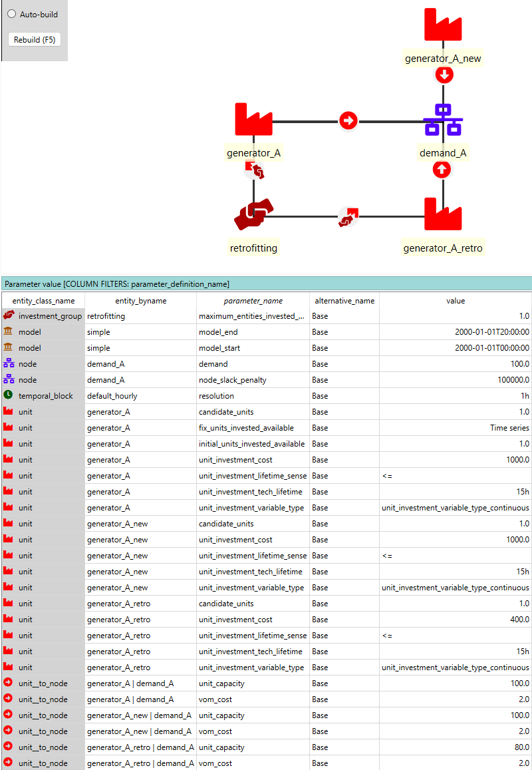This screenshot has height=770, width=532.
Task: Select generator_A | demand_A vom_cost entity cell
Action: pyautogui.click(x=141, y=699)
